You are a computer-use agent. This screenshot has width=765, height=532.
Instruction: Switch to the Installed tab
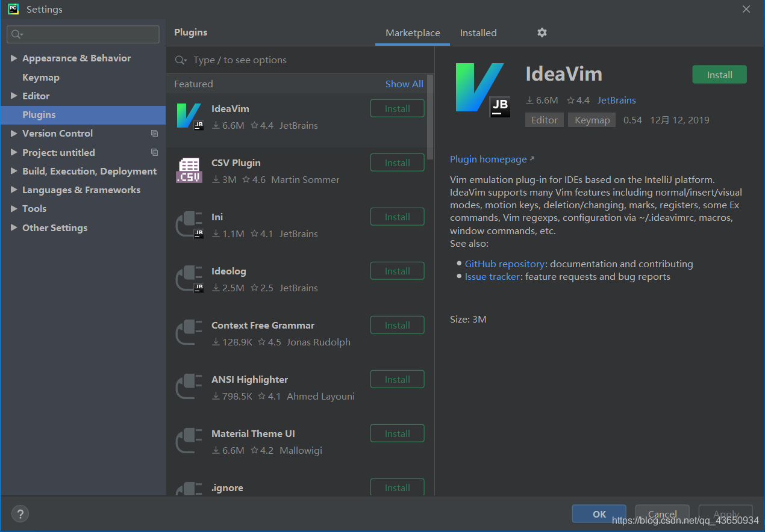478,33
